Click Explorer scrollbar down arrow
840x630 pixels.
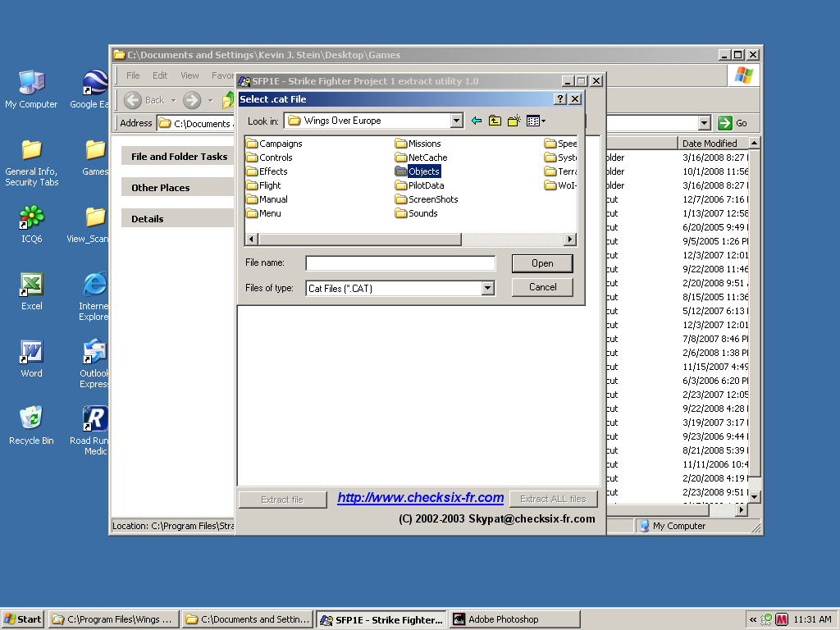[x=755, y=497]
